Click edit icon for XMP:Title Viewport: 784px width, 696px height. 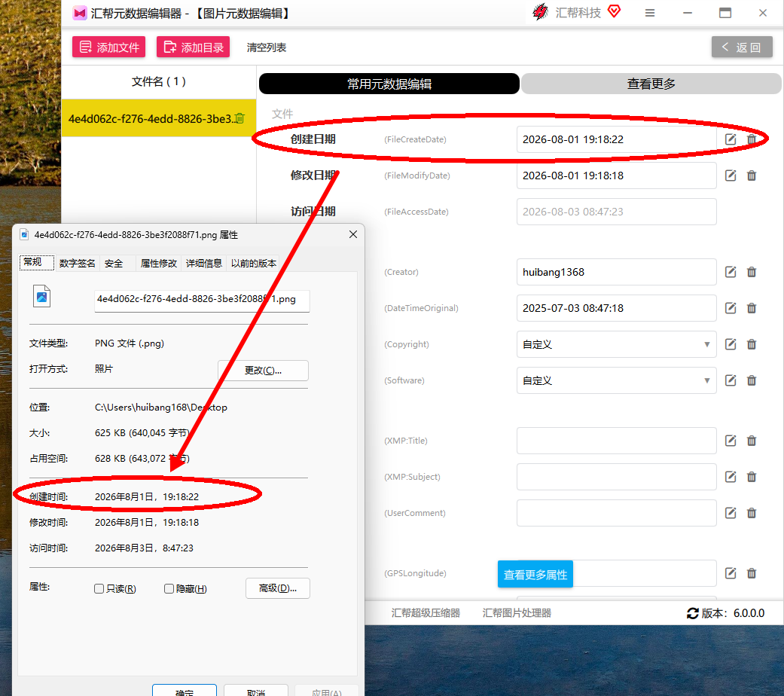click(x=731, y=441)
